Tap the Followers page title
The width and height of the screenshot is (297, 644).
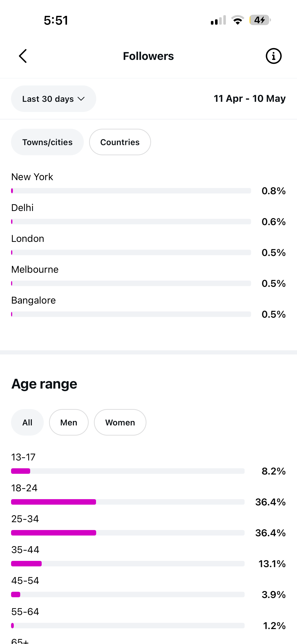point(148,56)
